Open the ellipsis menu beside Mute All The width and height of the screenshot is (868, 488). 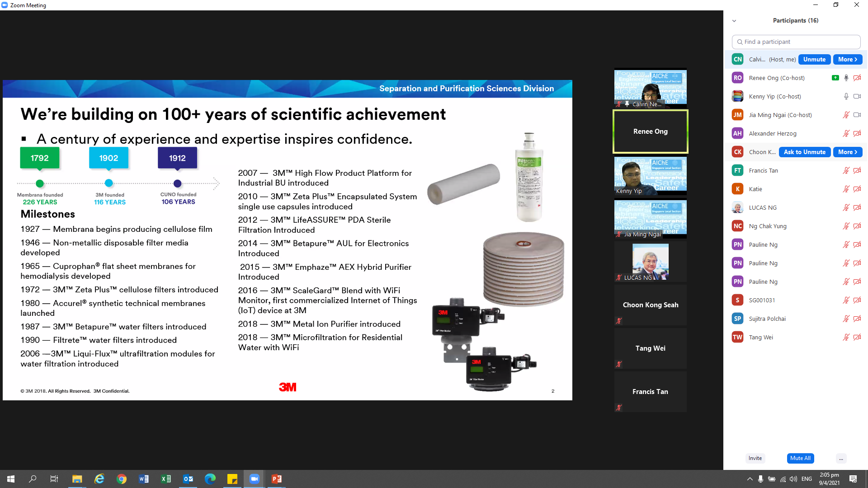tap(841, 458)
